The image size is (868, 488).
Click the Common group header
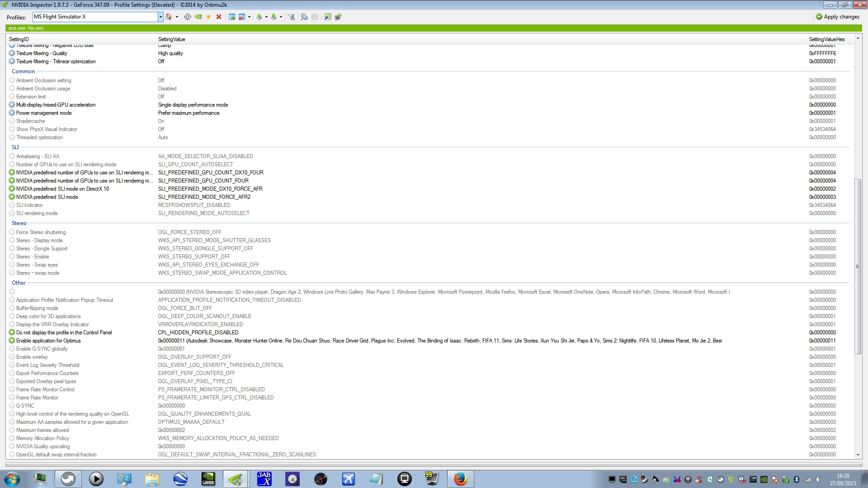point(23,71)
